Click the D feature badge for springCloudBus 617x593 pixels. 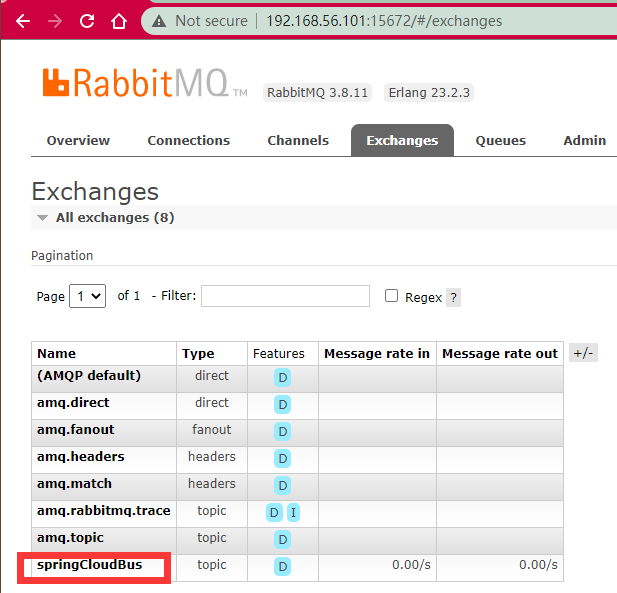coord(283,566)
